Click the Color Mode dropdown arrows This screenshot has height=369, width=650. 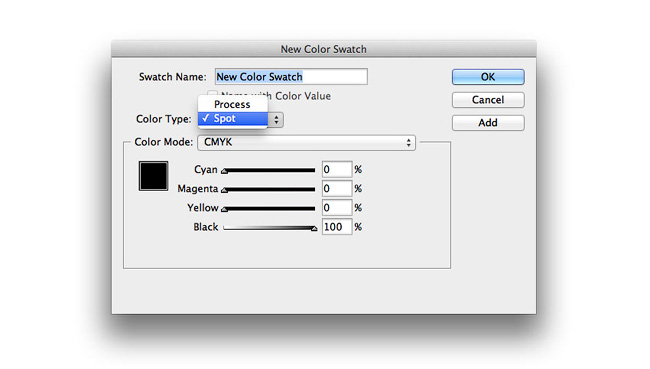[409, 143]
